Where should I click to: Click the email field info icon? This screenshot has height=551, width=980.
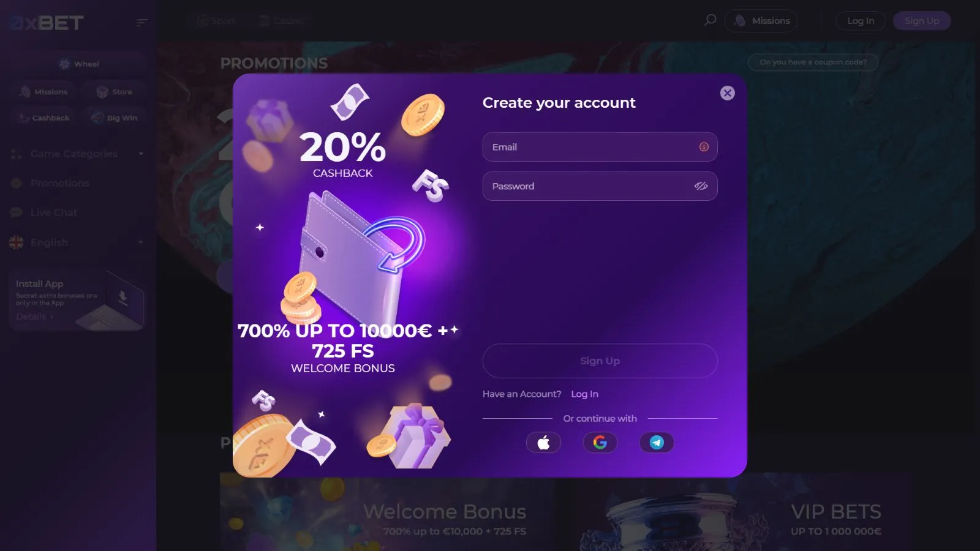pos(704,147)
